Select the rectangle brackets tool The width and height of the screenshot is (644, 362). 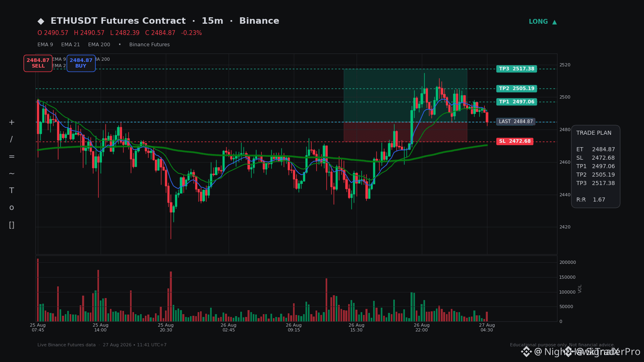(x=12, y=225)
